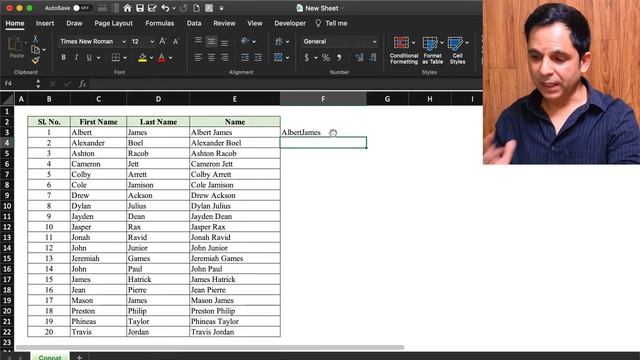Open the Data ribbon tab
Screen dimensions: 640x360
click(194, 23)
